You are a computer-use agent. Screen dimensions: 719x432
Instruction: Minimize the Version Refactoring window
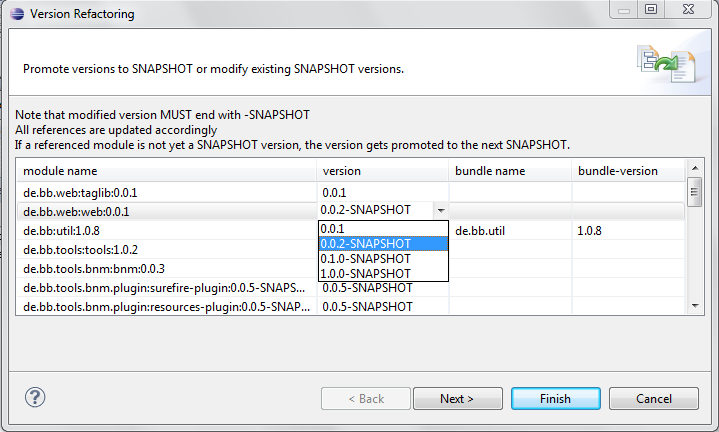click(x=624, y=10)
